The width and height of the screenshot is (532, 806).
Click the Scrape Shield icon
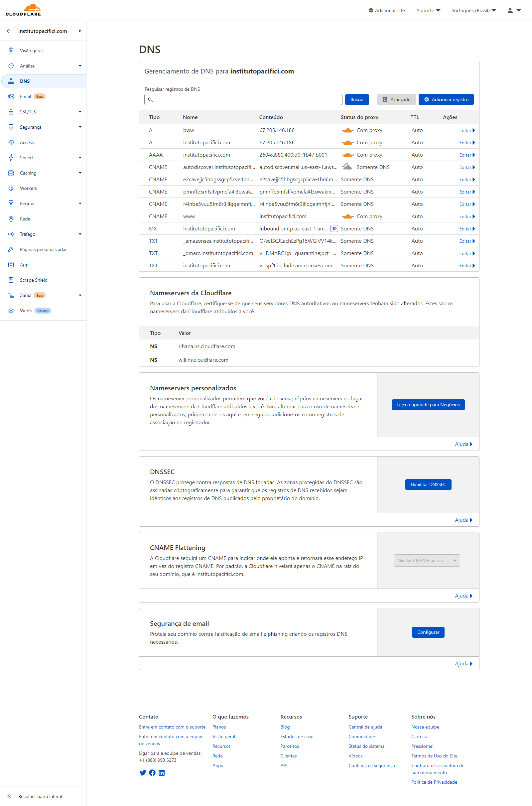click(x=11, y=280)
